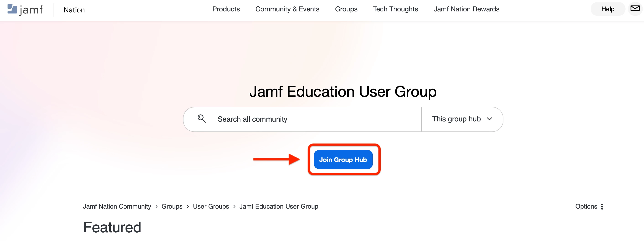
Task: Click the Join Group Hub button
Action: click(x=343, y=160)
